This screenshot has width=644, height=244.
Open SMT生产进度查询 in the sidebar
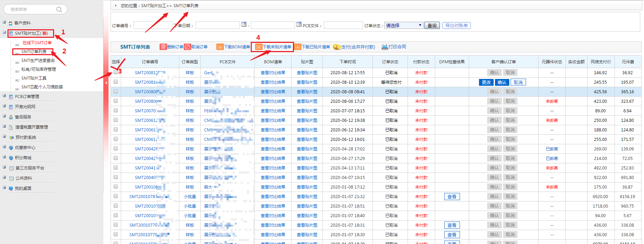point(38,61)
